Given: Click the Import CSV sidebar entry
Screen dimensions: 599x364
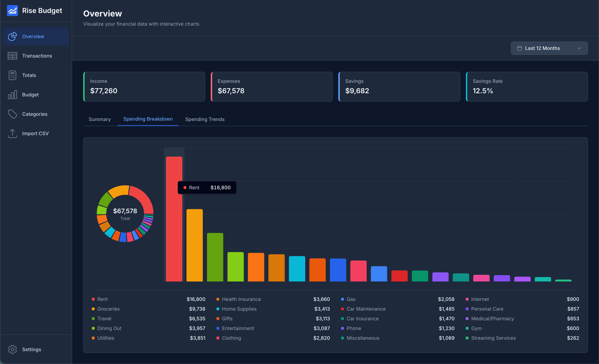Looking at the screenshot, I should pos(36,133).
